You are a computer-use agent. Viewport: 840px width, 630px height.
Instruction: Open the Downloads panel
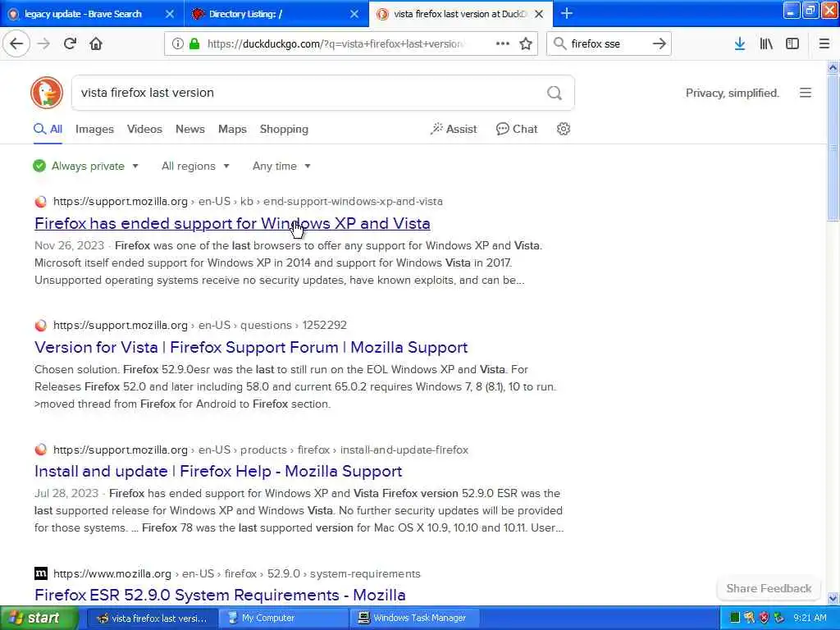coord(740,43)
